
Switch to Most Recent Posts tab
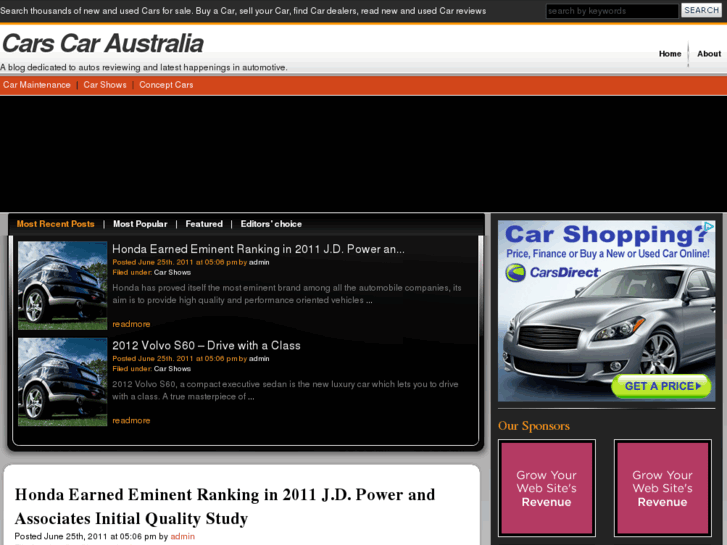click(56, 224)
